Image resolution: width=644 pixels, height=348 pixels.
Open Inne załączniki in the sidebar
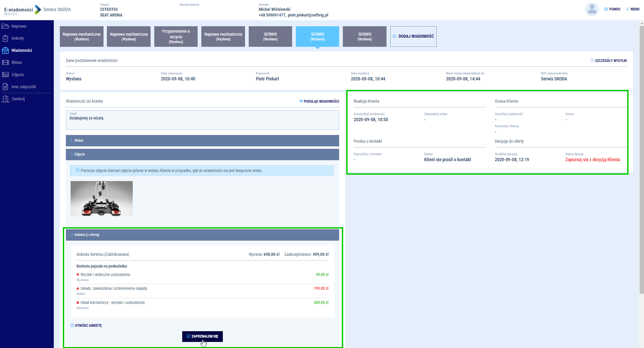tap(24, 87)
